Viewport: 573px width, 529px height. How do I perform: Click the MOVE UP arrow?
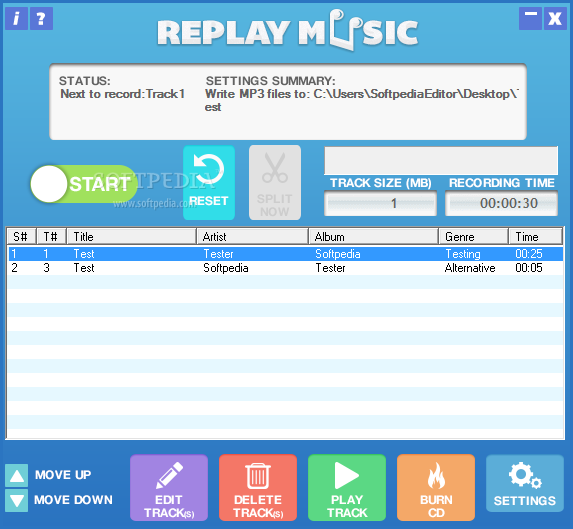coord(16,475)
